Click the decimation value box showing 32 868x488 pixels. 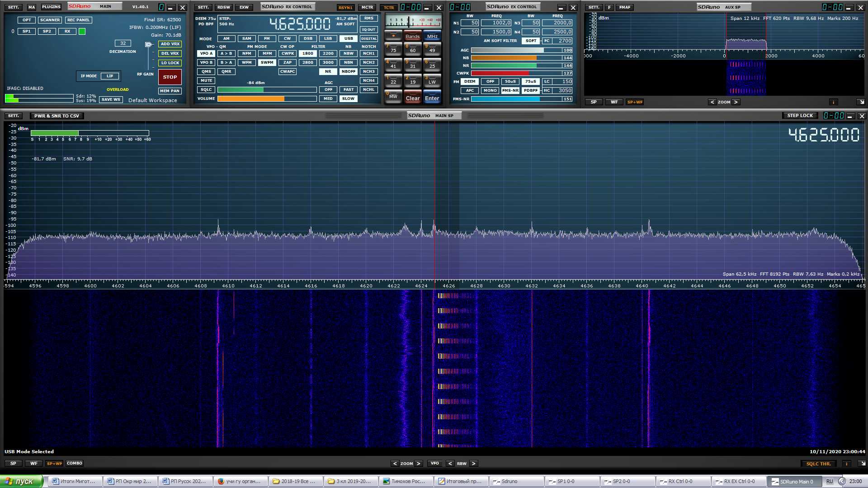click(123, 43)
